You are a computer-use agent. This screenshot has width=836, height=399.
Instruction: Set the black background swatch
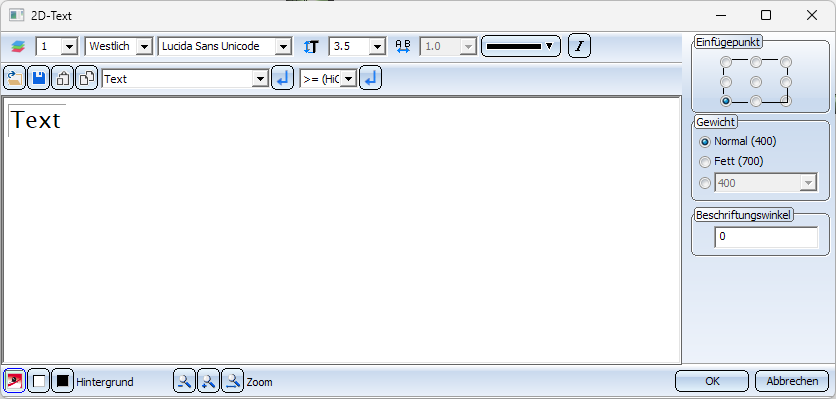tap(62, 381)
